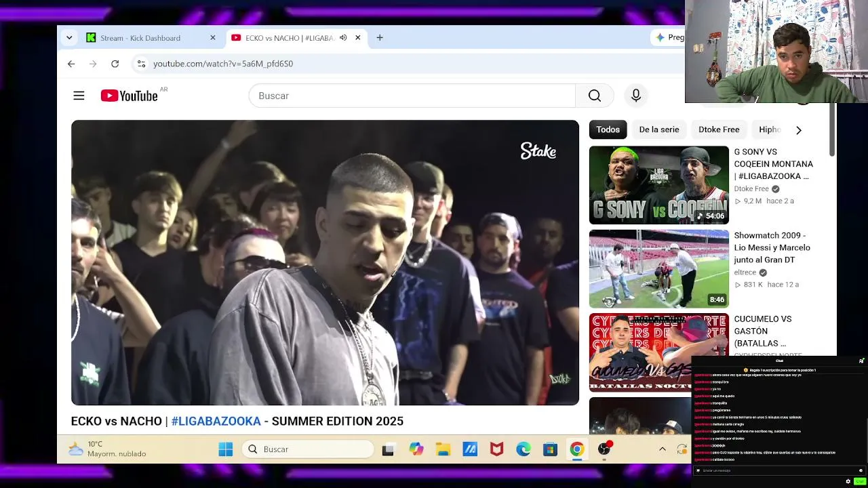Screen dimensions: 868x488
Task: Select the De la serie filter chip
Action: (x=659, y=129)
